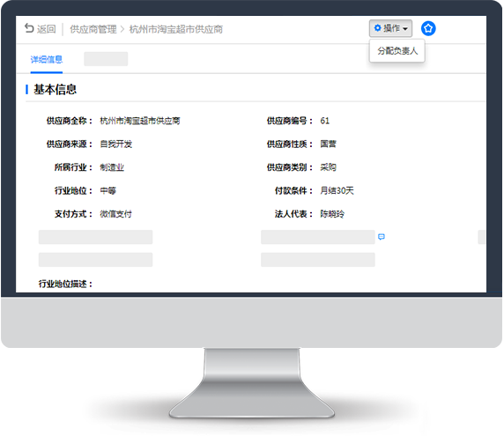504x436 pixels.
Task: Select the supplier name value 杭州市淘宝超市供应商
Action: click(x=140, y=121)
